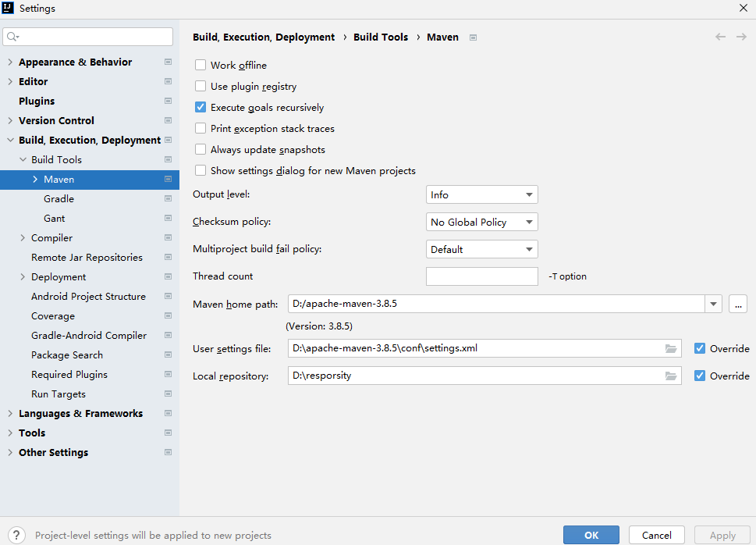Close the Settings dialog window

(x=744, y=9)
